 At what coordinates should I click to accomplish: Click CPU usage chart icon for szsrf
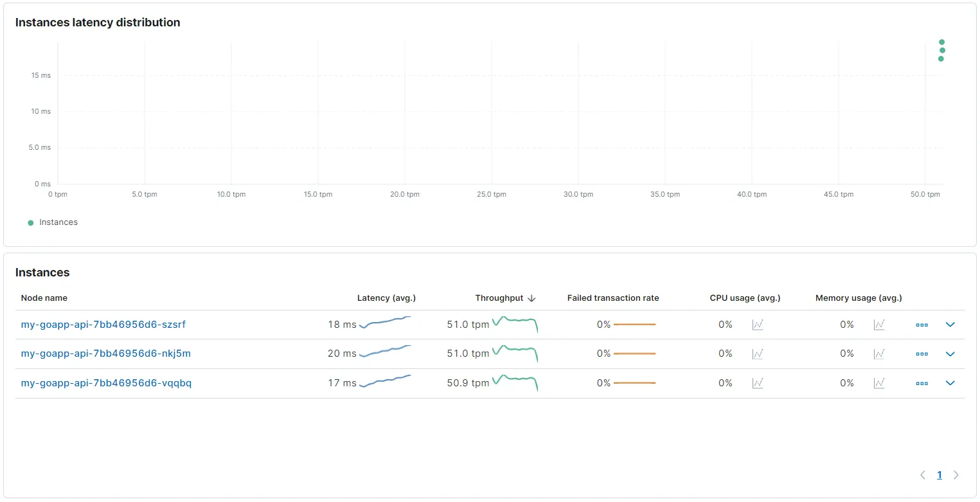click(758, 325)
